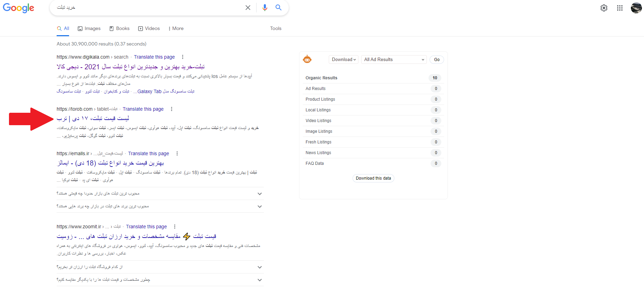The image size is (644, 290).
Task: Select the Organic Results row
Action: [x=373, y=78]
